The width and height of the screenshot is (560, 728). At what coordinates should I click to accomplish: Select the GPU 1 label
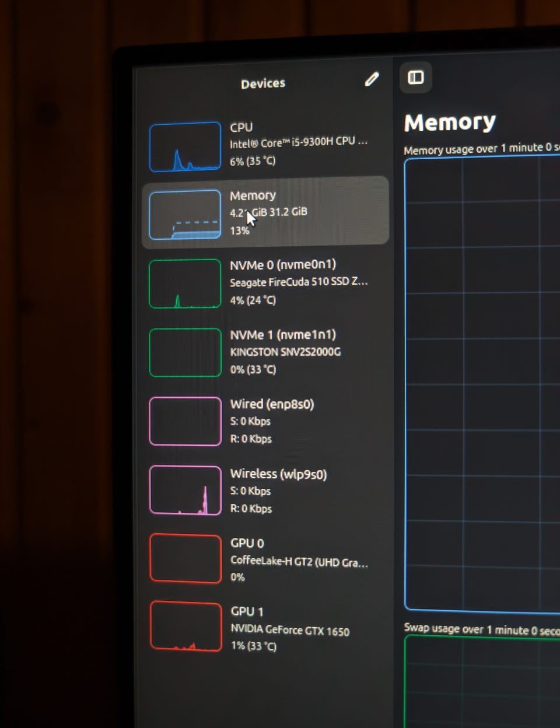(x=247, y=611)
